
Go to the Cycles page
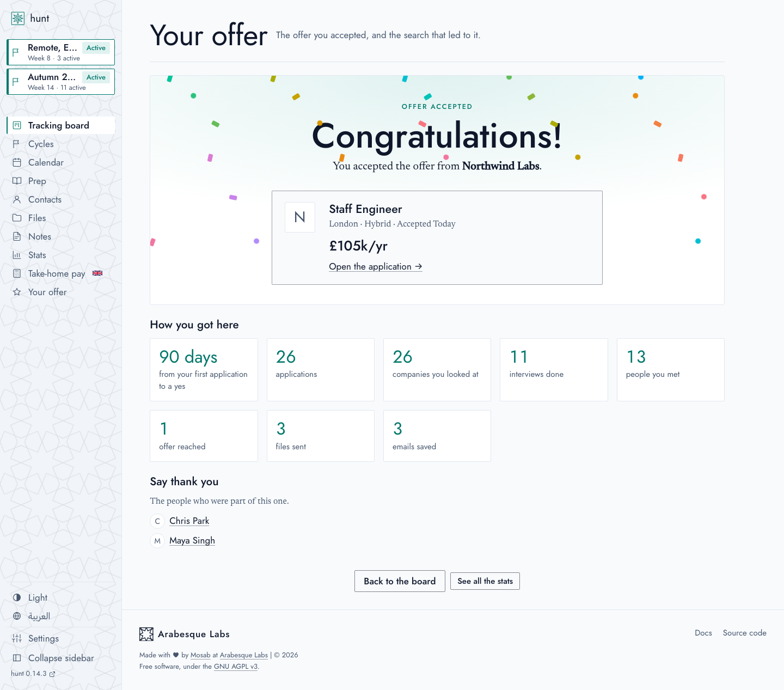pyautogui.click(x=61, y=144)
